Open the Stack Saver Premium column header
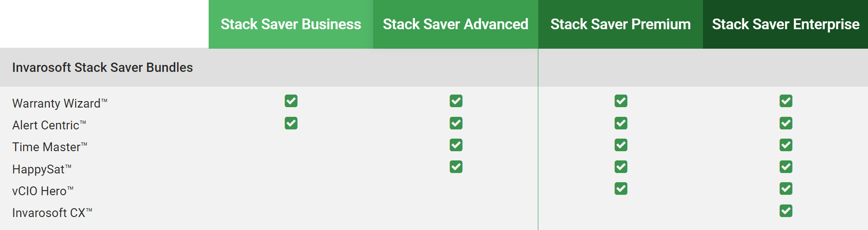The image size is (868, 230). pos(620,24)
